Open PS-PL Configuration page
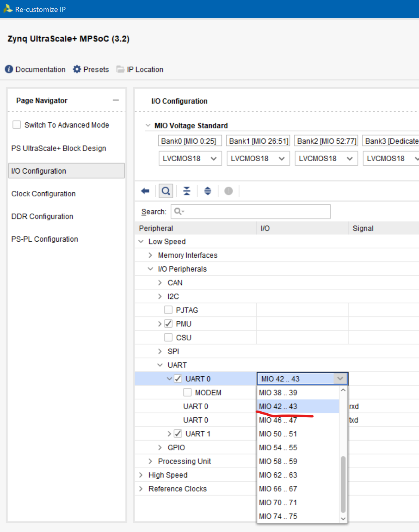 tap(45, 239)
